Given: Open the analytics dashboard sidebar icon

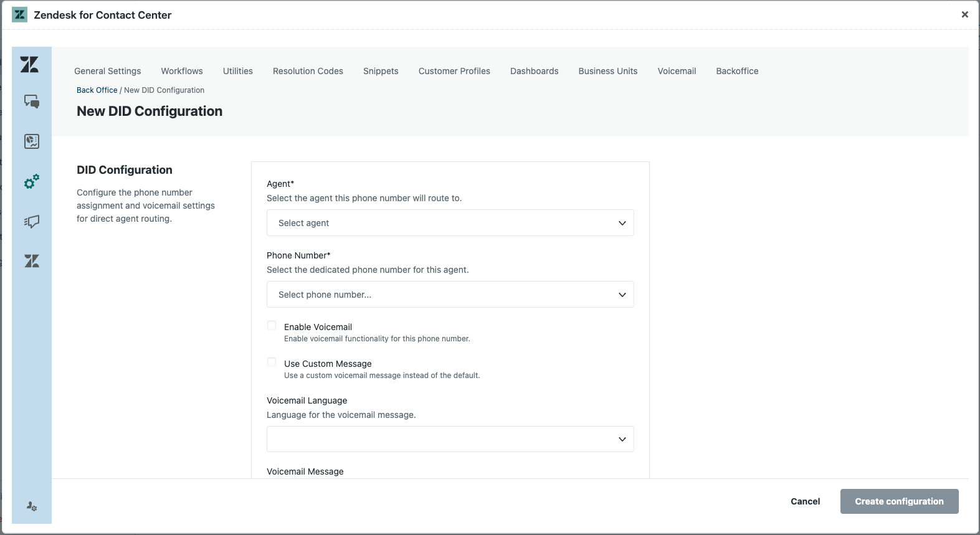Looking at the screenshot, I should click(x=32, y=141).
